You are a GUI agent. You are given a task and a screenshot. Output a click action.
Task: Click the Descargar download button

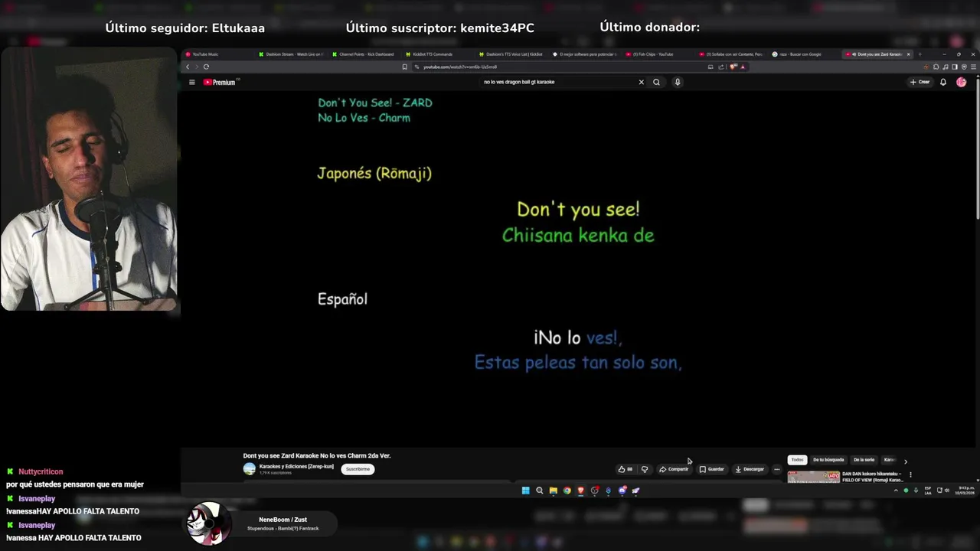tap(749, 469)
